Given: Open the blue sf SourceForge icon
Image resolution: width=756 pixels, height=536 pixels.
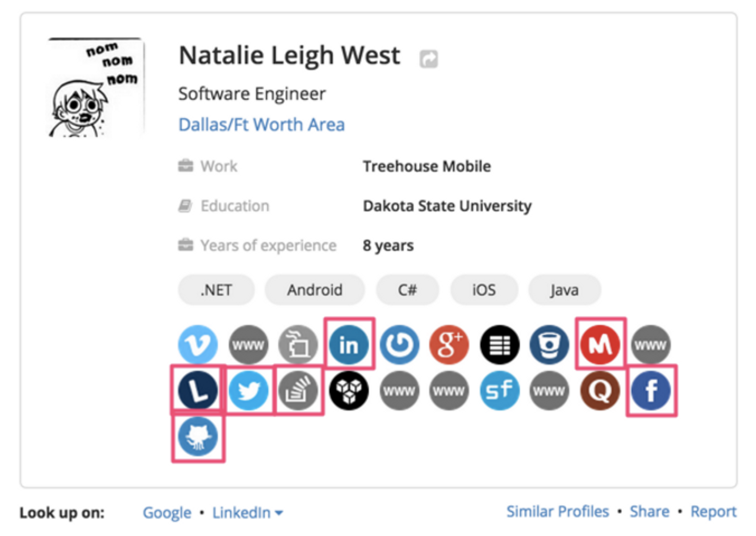Looking at the screenshot, I should pos(499,390).
